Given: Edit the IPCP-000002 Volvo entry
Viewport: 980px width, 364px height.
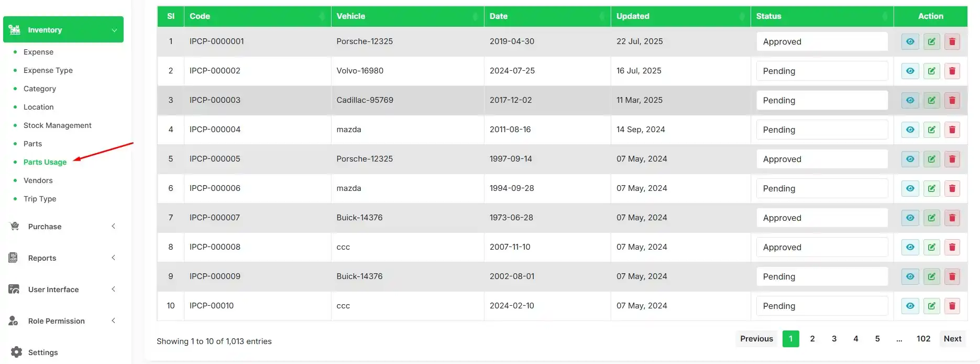Looking at the screenshot, I should pyautogui.click(x=931, y=71).
